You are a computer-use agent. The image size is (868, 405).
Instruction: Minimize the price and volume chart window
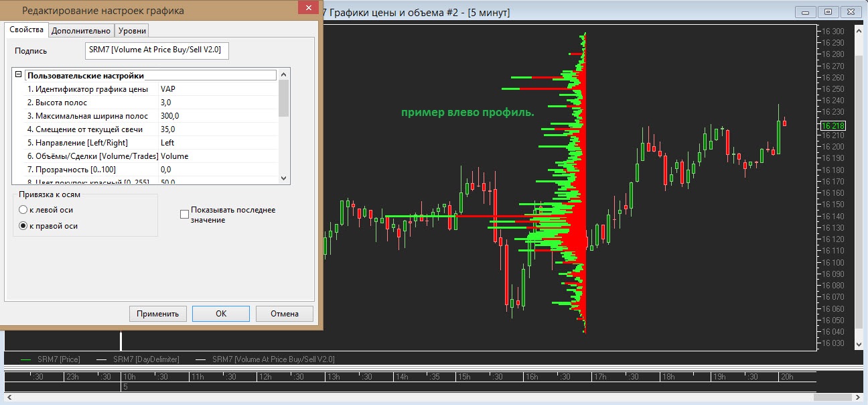point(805,11)
